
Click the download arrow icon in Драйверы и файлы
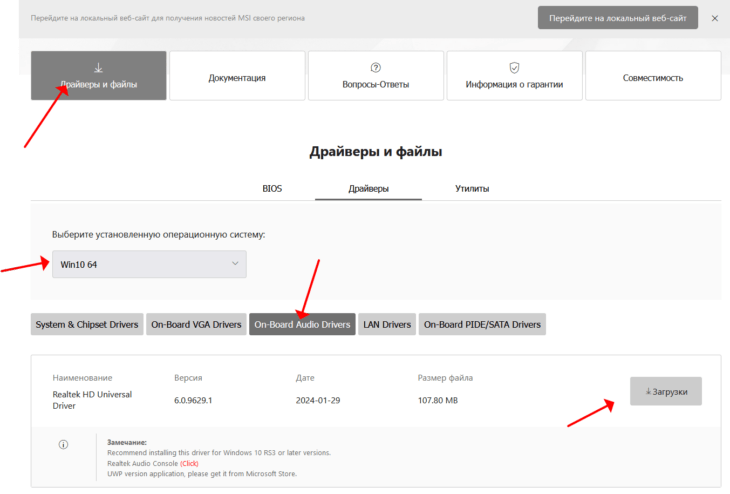(98, 68)
